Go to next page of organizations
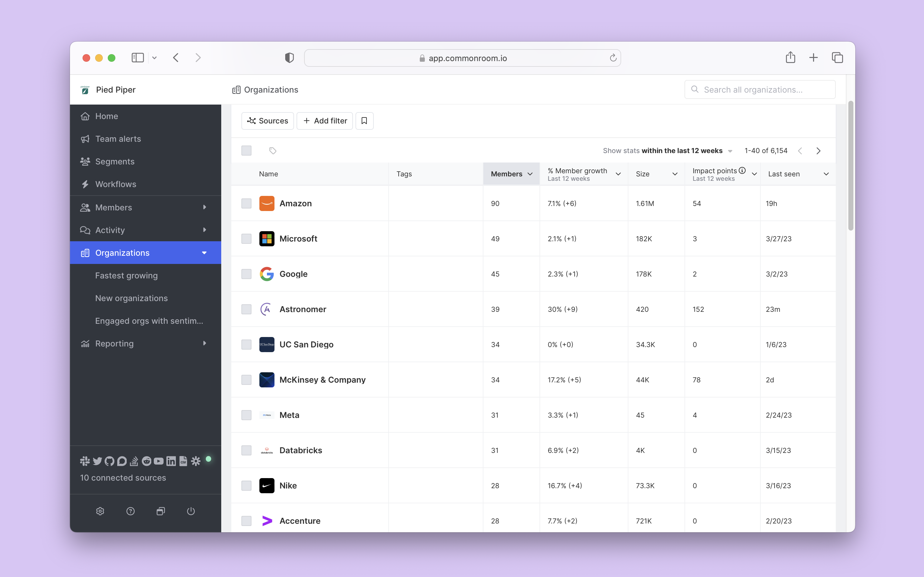 (x=818, y=151)
